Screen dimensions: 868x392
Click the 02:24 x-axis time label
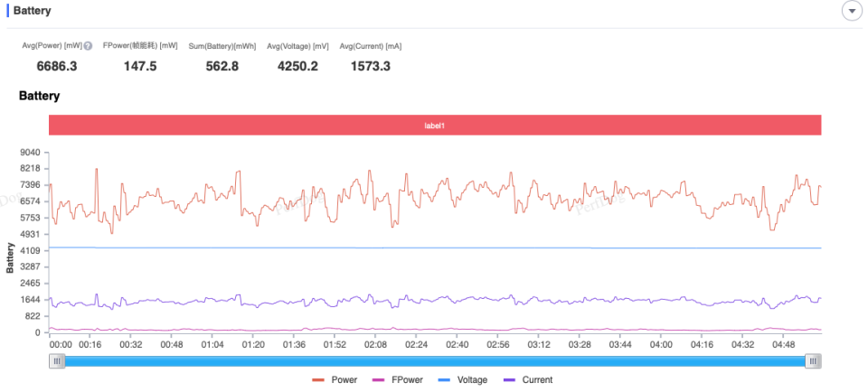point(416,344)
